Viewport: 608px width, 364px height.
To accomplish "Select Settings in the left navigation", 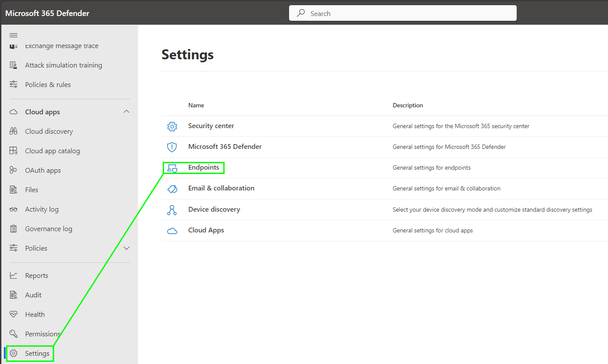I will pyautogui.click(x=37, y=354).
